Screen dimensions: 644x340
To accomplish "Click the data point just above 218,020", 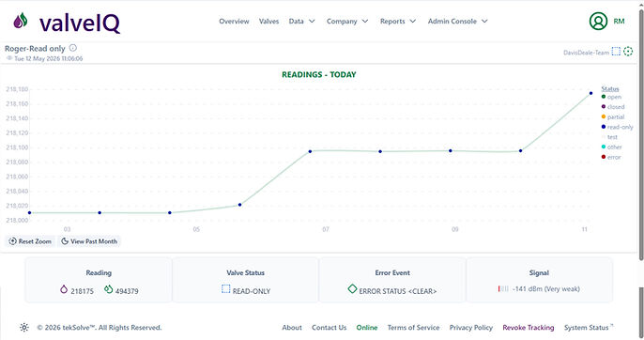I will pos(240,205).
